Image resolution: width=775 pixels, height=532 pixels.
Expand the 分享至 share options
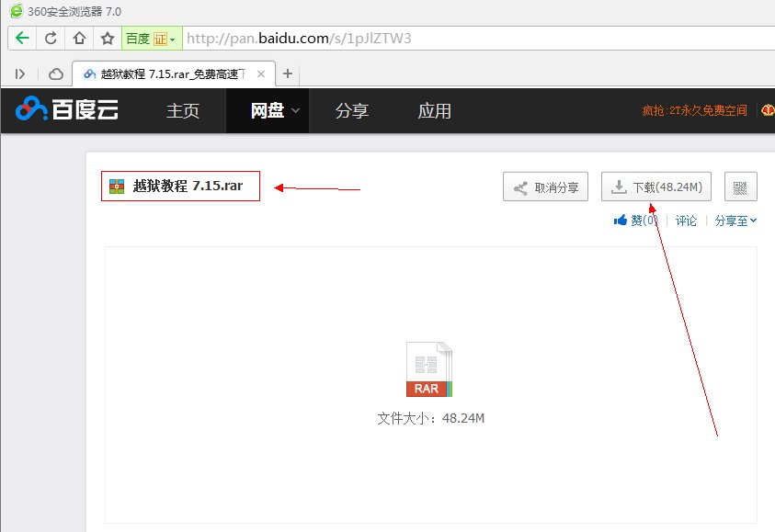point(734,221)
